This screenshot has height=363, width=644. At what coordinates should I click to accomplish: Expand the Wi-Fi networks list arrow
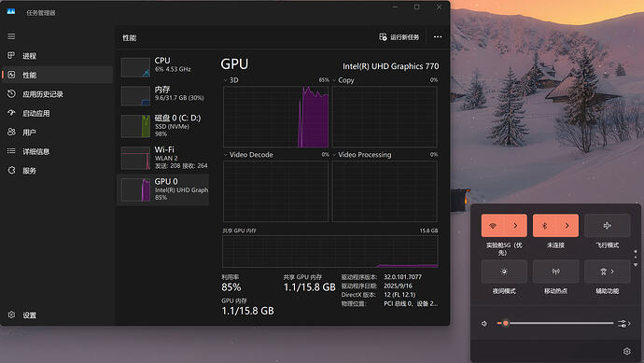click(516, 226)
